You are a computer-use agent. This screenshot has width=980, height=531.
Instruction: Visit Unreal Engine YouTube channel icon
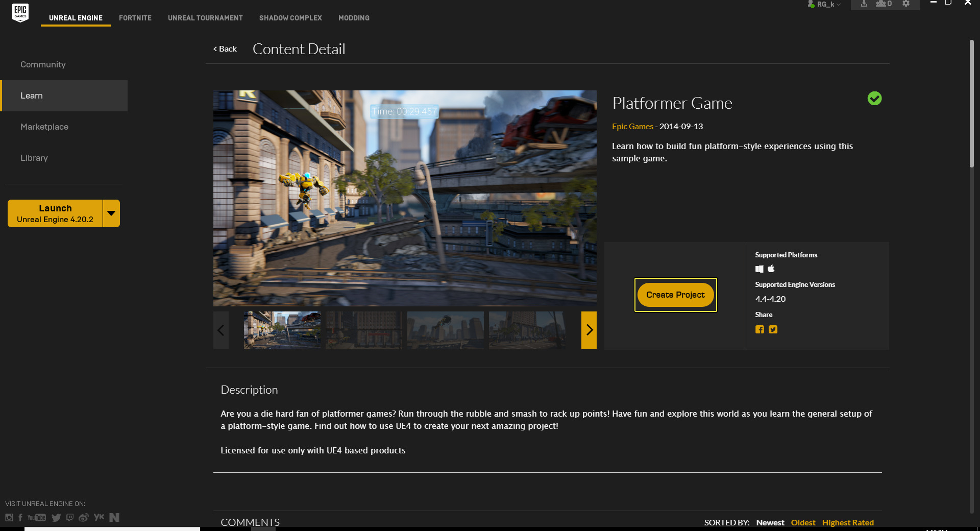(37, 518)
